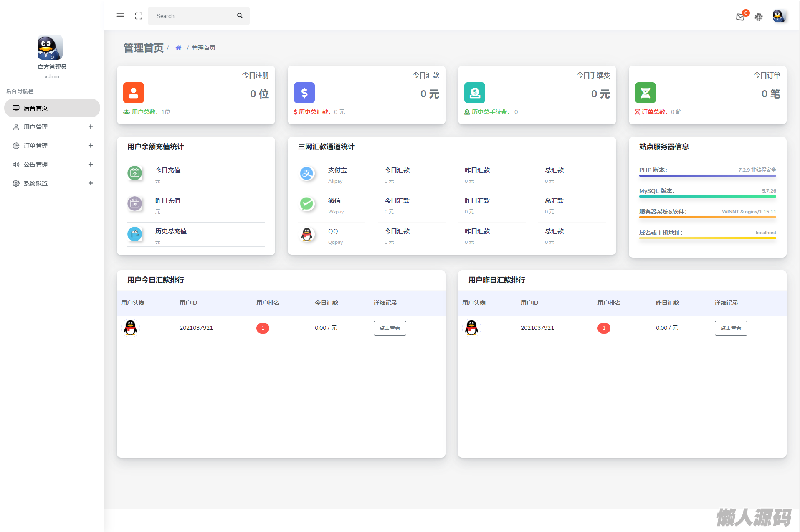The height and width of the screenshot is (532, 800).
Task: Toggle the sidebar hamburger menu icon
Action: 120,16
